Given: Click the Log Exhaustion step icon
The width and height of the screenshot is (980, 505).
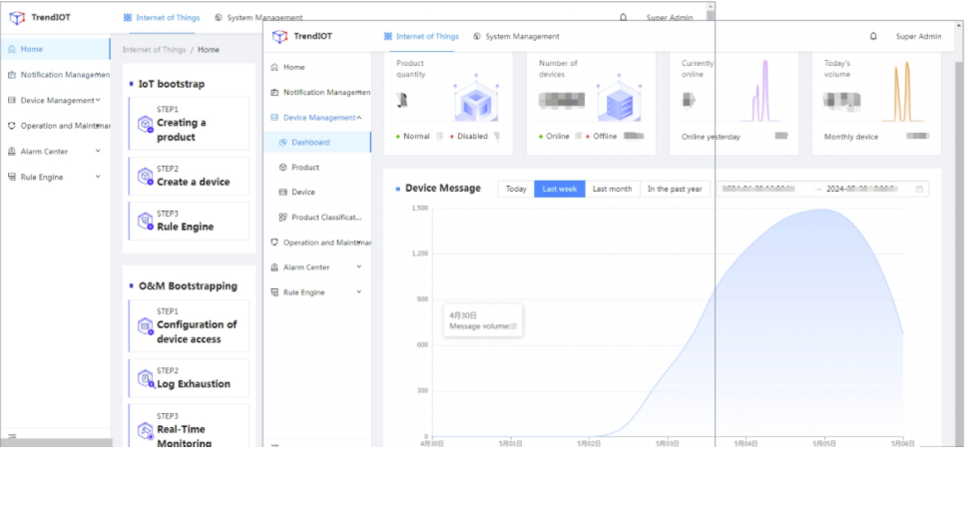Looking at the screenshot, I should tap(146, 378).
